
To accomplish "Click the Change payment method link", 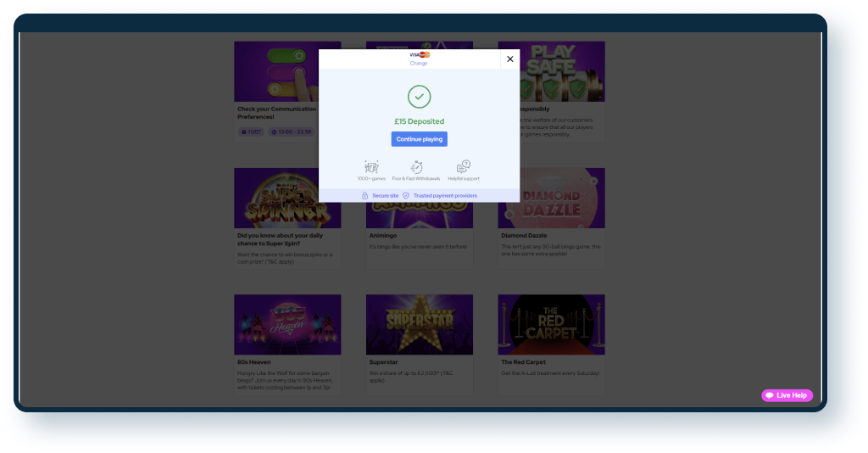I will [x=419, y=64].
